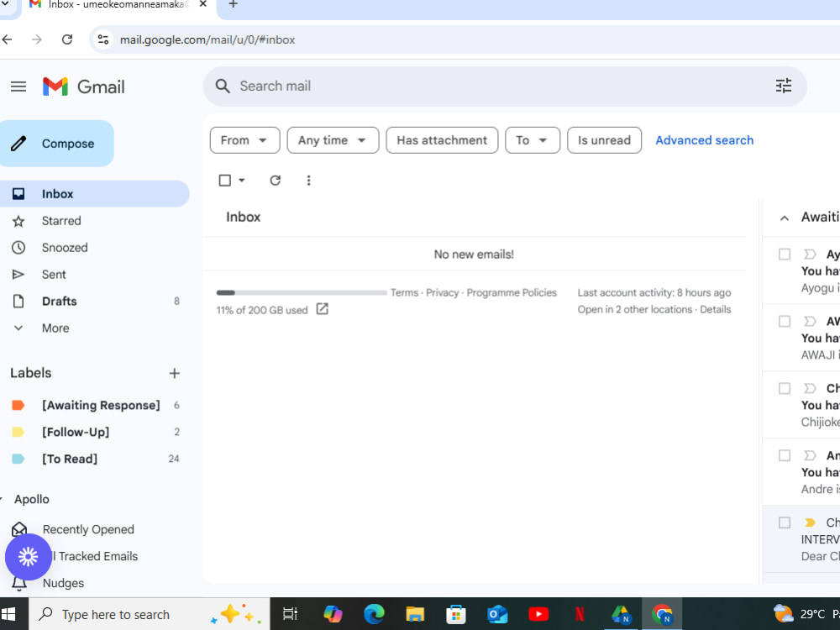Open the Any time filter dropdown
840x630 pixels.
pos(333,140)
